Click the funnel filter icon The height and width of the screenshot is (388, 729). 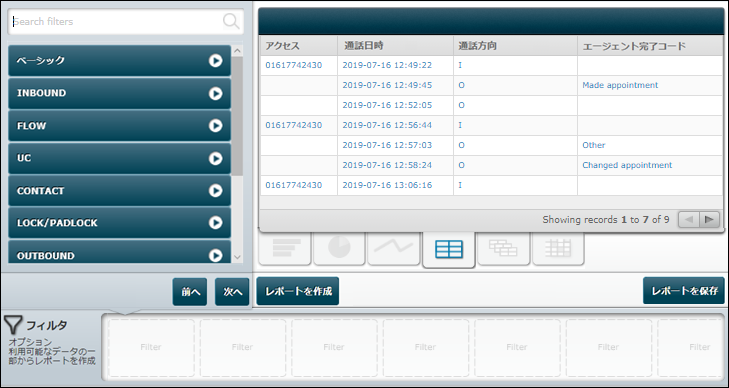[x=13, y=325]
